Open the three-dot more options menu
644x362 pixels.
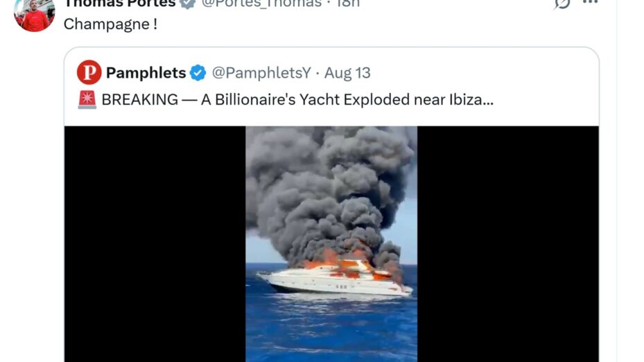590,3
